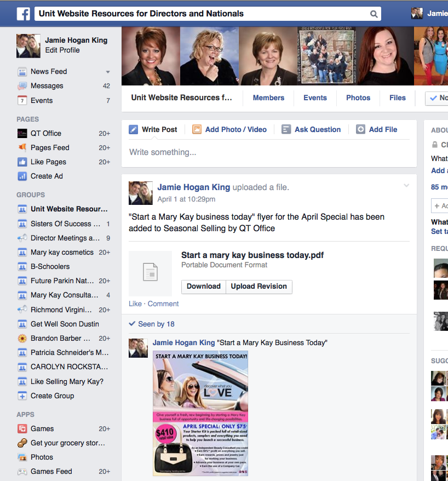
Task: Click the Download button
Action: pyautogui.click(x=204, y=287)
